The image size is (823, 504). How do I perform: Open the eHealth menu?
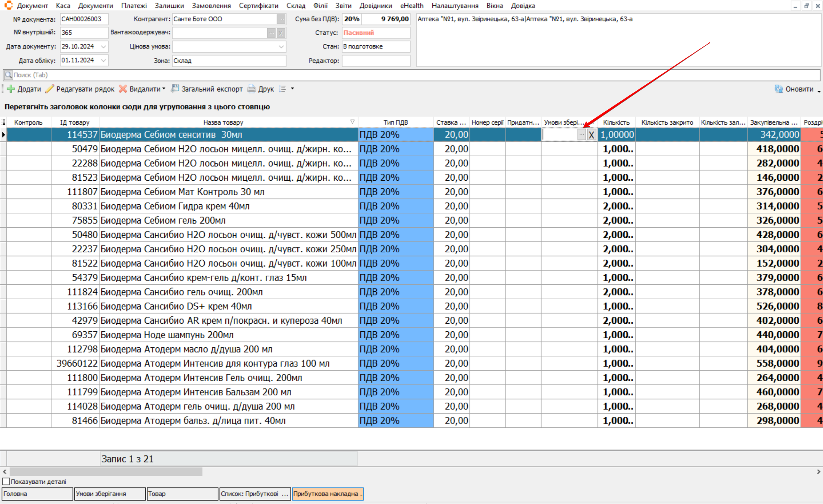point(412,6)
